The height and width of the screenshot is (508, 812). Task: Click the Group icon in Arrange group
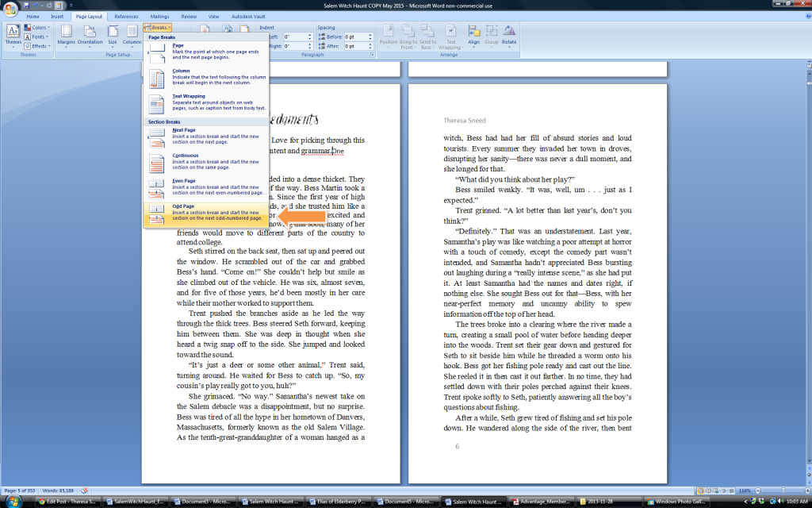pyautogui.click(x=492, y=37)
